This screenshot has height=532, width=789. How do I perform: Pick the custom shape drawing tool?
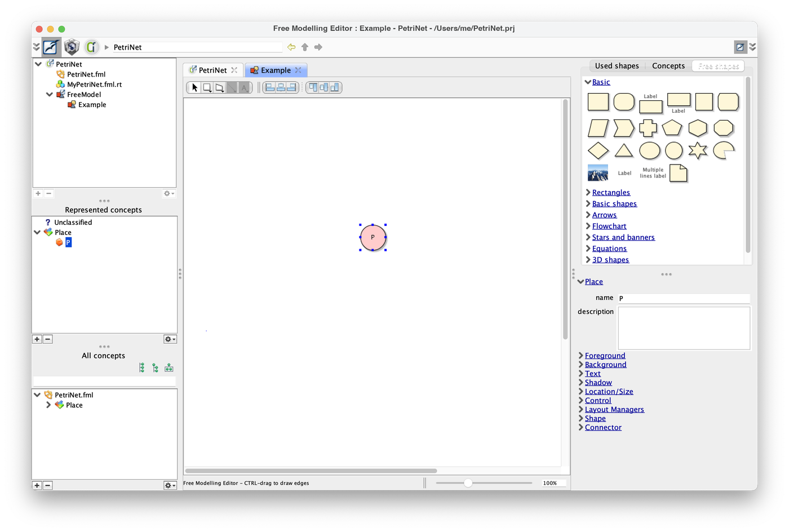tap(219, 87)
